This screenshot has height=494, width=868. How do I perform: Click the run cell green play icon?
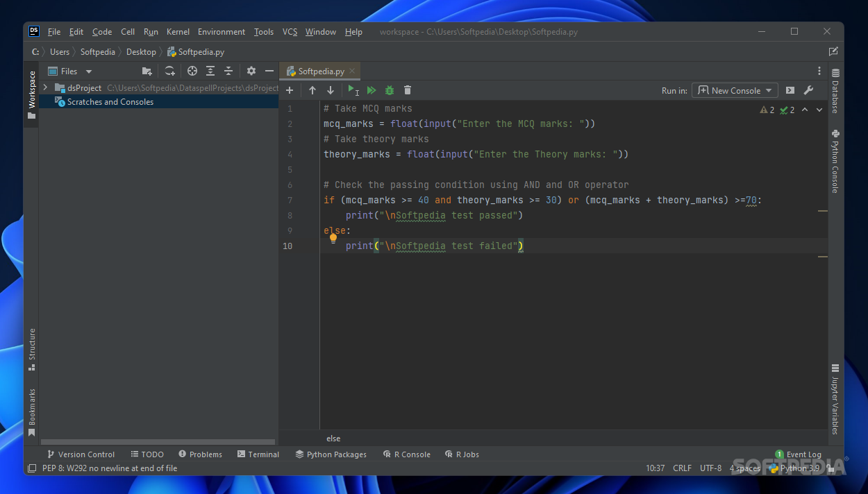click(353, 90)
